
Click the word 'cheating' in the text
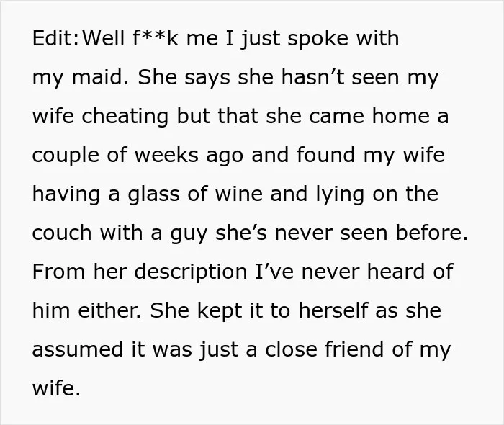click(125, 117)
